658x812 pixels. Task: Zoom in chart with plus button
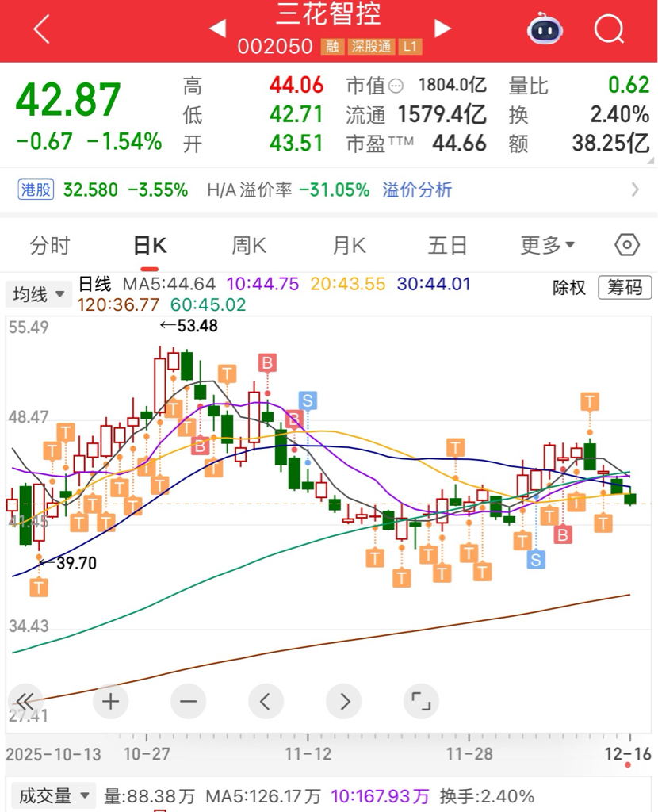pyautogui.click(x=110, y=702)
